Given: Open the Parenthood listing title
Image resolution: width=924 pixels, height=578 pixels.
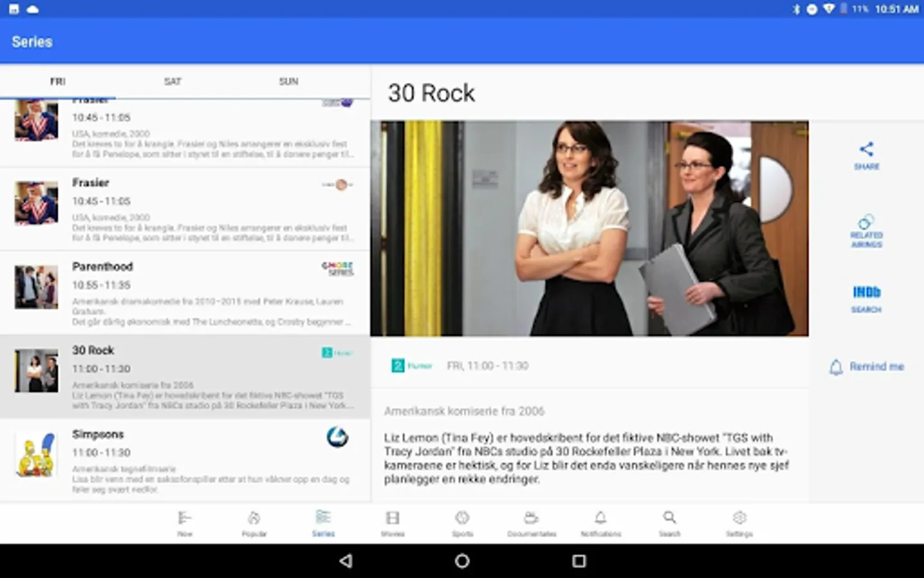Looking at the screenshot, I should [102, 267].
